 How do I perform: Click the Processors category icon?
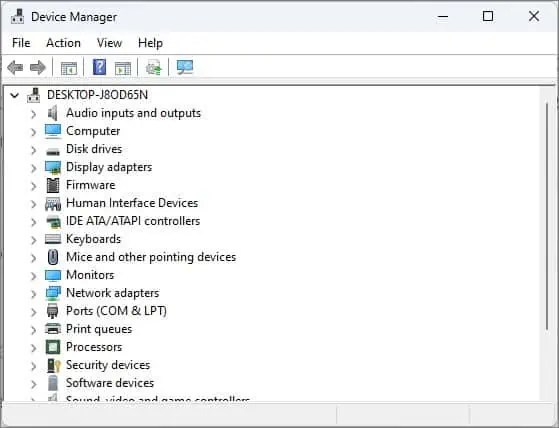(x=53, y=347)
